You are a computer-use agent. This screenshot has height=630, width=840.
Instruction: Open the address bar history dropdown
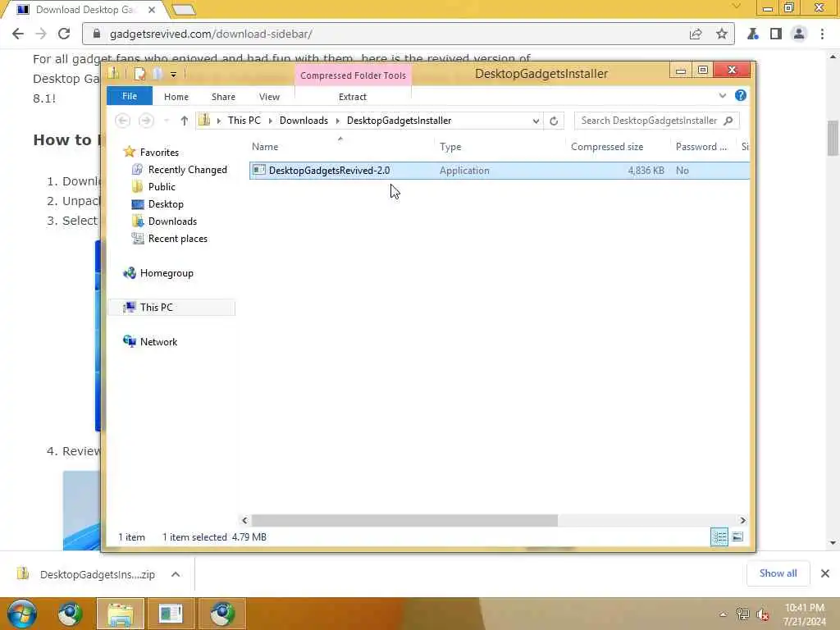pos(536,121)
